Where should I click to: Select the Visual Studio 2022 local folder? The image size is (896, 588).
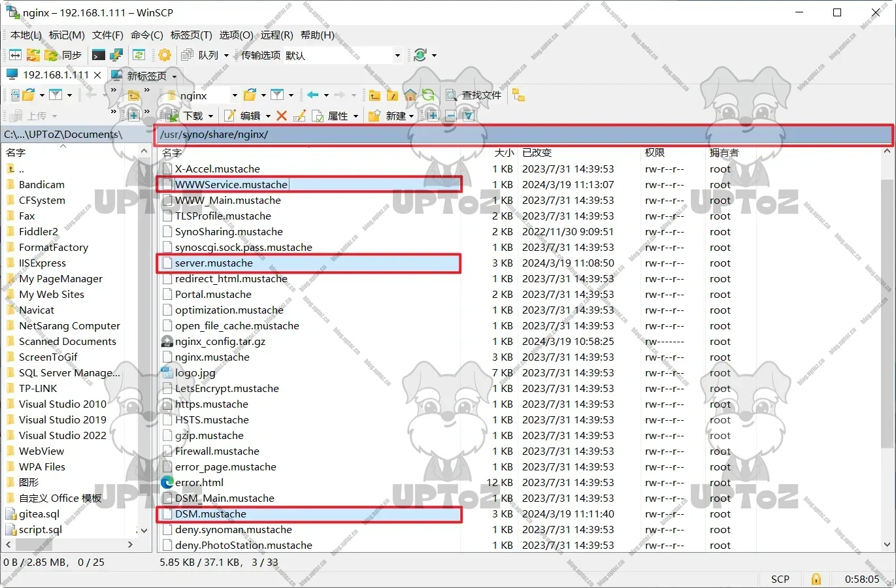[62, 436]
